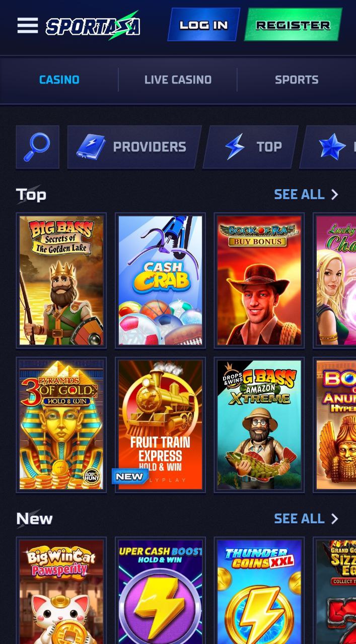
Task: Open 3 Pyramids of Gold game
Action: coord(61,425)
